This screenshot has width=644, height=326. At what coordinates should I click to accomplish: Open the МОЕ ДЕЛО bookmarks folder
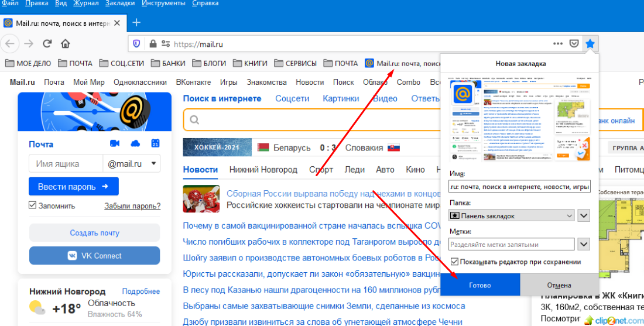(x=28, y=63)
